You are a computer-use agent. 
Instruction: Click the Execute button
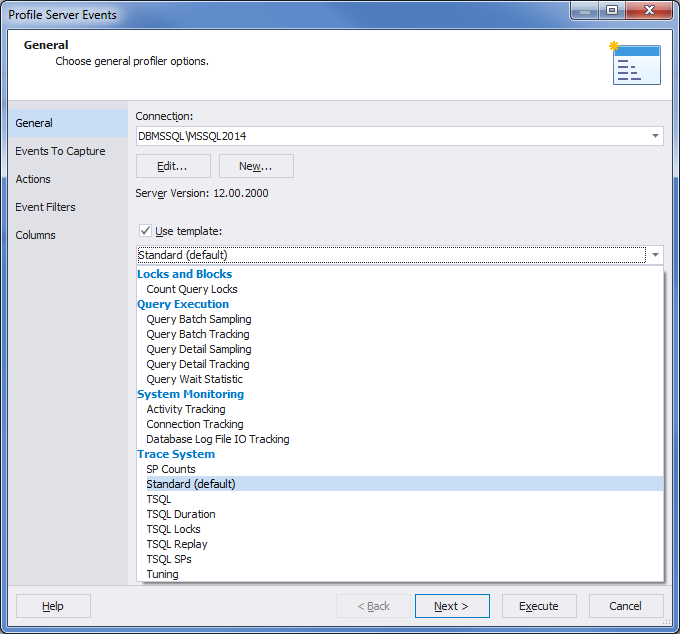[539, 606]
